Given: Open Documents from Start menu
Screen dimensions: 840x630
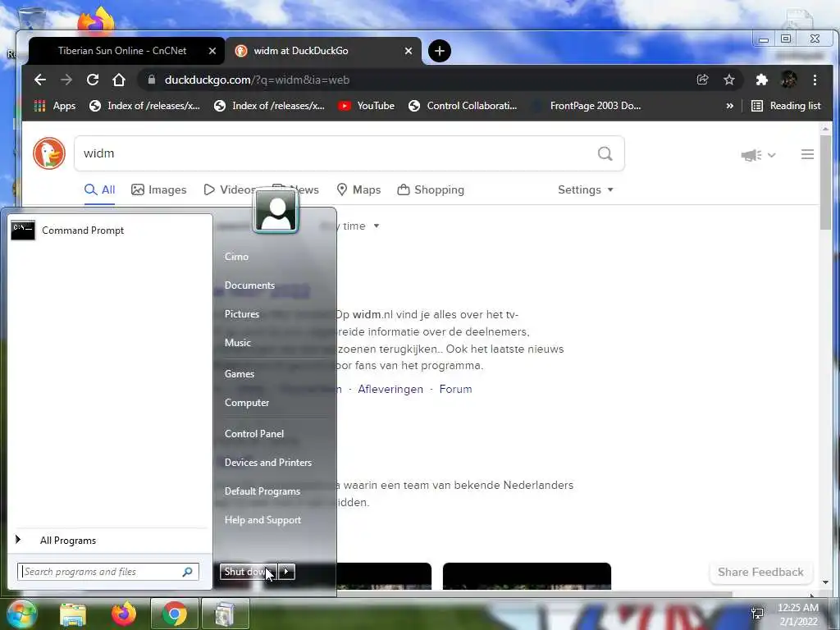Looking at the screenshot, I should (x=249, y=285).
